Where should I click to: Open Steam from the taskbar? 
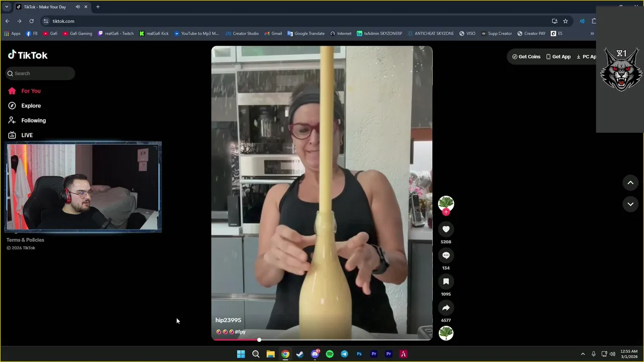click(300, 354)
